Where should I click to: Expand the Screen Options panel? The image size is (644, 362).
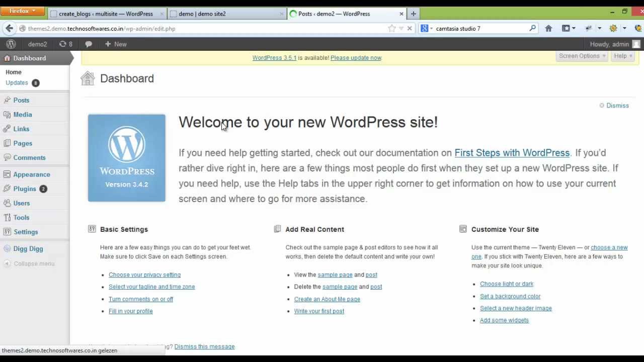tap(582, 56)
